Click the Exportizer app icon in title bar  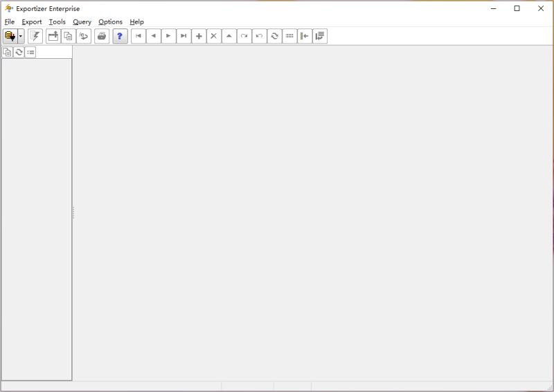pos(9,8)
